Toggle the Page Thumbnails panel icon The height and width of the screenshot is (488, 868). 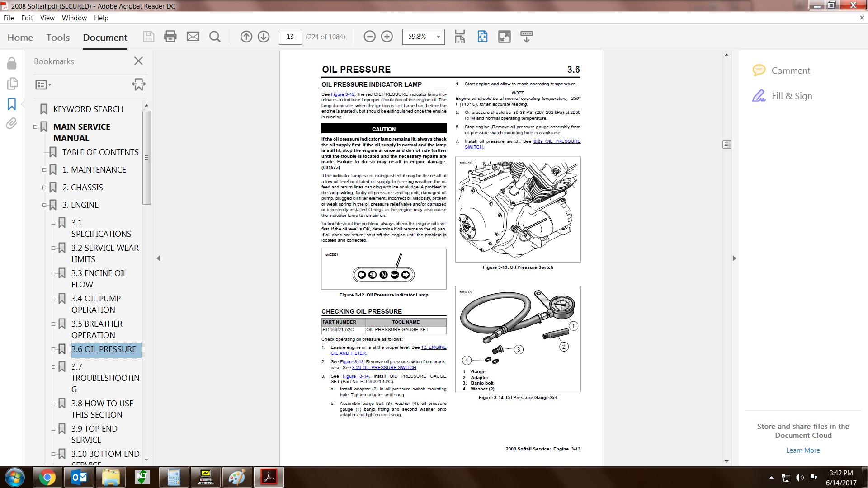tap(12, 84)
